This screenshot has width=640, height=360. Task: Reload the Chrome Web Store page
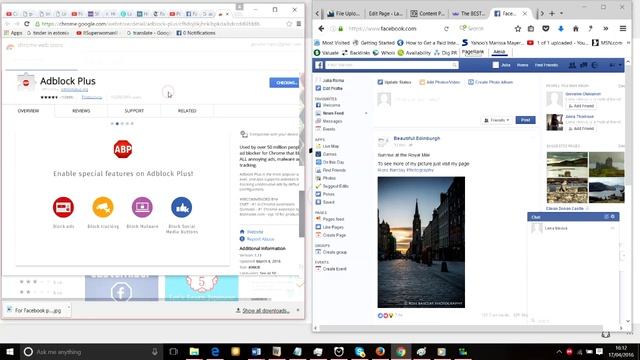27,24
